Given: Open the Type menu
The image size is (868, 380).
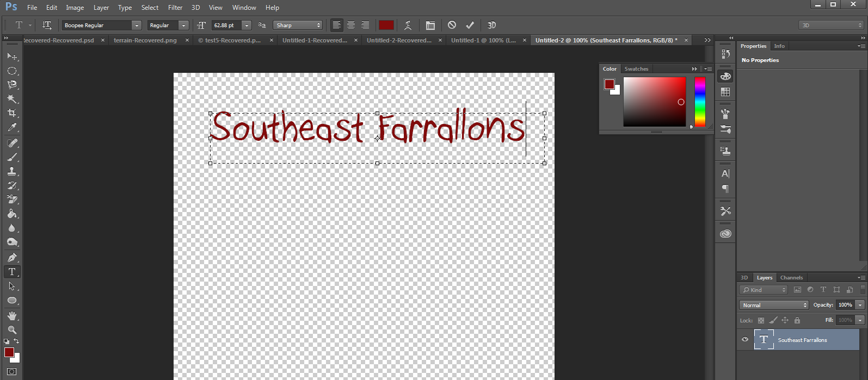Looking at the screenshot, I should coord(125,8).
